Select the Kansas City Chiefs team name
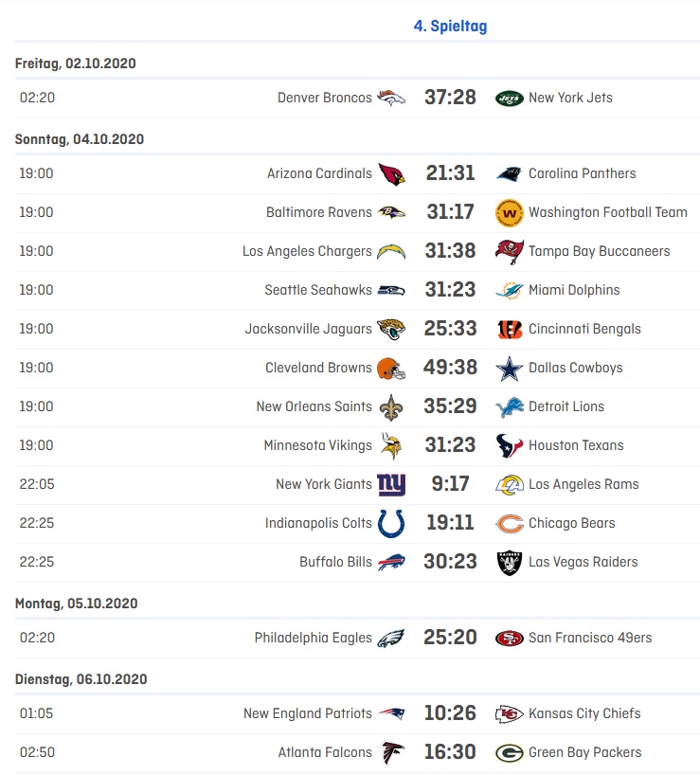This screenshot has height=775, width=700. point(584,714)
